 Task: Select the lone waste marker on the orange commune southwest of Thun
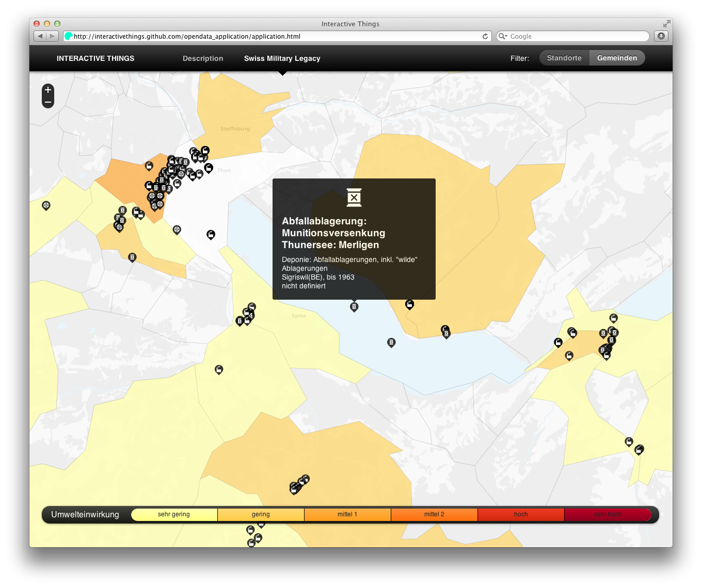(132, 257)
